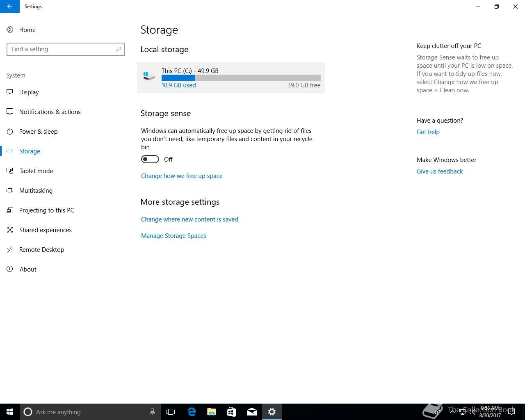Click the back arrow in Settings
The image size is (525, 420).
pos(10,7)
